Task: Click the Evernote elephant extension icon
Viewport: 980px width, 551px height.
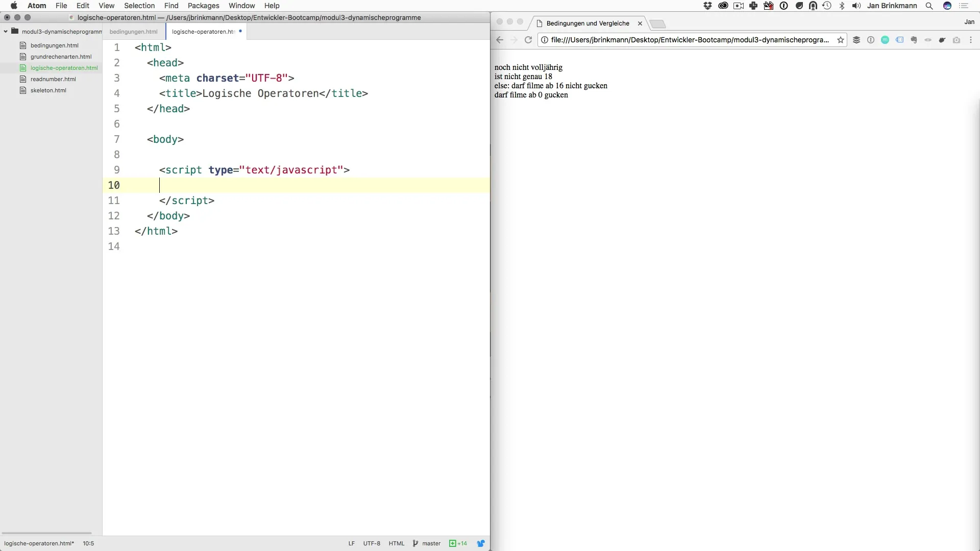Action: point(914,40)
